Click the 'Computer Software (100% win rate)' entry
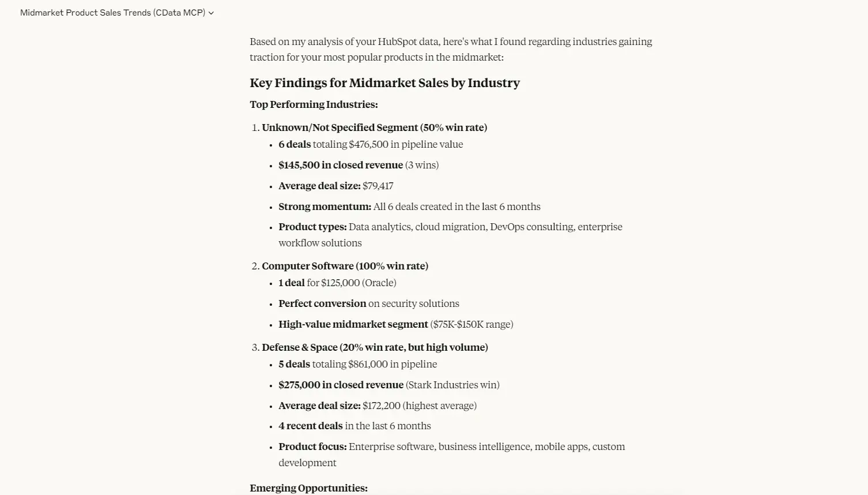The image size is (868, 495). coord(345,265)
